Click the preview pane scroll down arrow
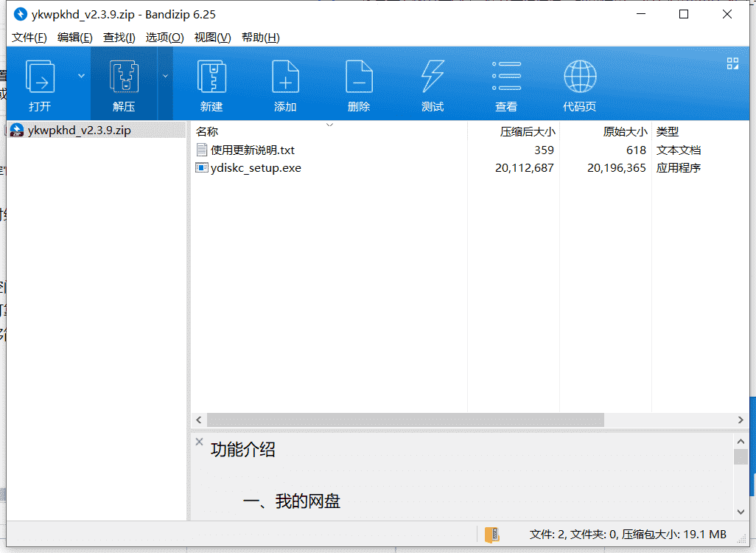 741,512
